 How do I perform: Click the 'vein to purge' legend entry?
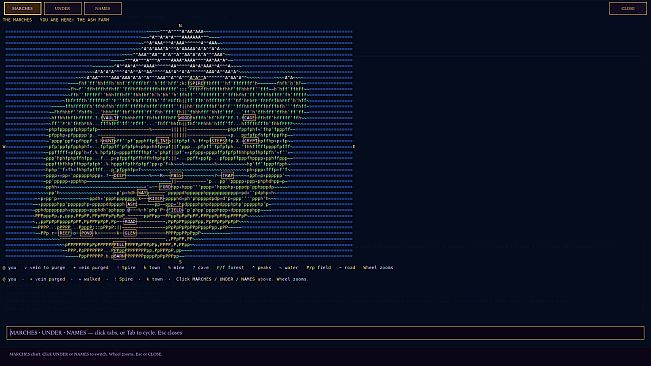(45, 268)
